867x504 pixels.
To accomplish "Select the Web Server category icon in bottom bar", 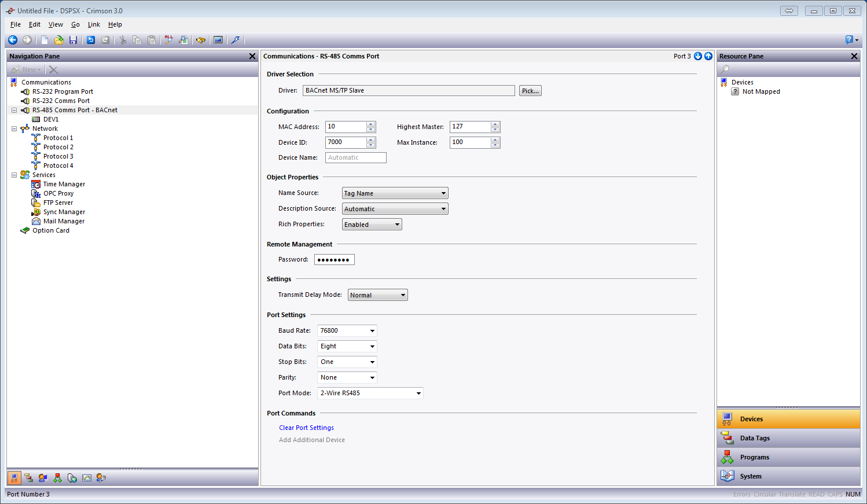I will pyautogui.click(x=72, y=478).
